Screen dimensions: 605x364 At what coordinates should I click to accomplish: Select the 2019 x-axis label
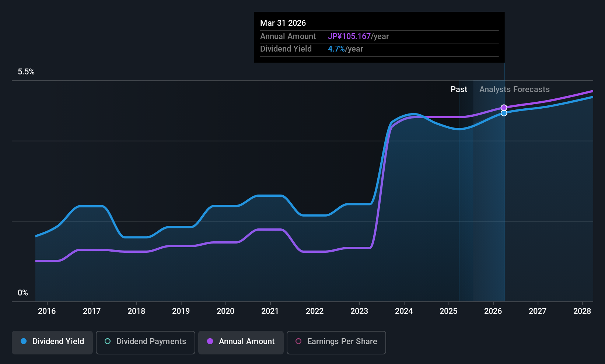click(181, 311)
